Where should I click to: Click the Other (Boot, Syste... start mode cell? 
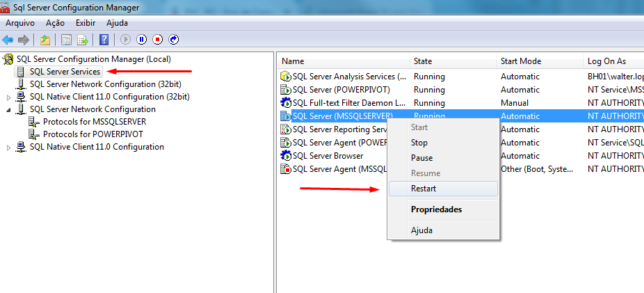[536, 169]
